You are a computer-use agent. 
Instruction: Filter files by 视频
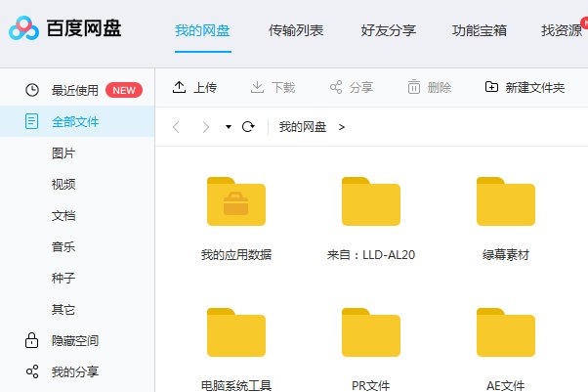63,185
